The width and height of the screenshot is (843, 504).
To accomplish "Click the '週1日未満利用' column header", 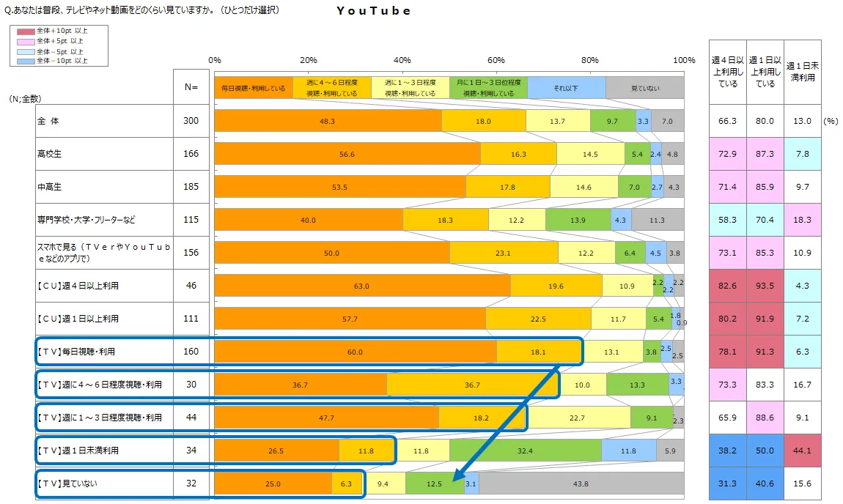I will coord(803,72).
